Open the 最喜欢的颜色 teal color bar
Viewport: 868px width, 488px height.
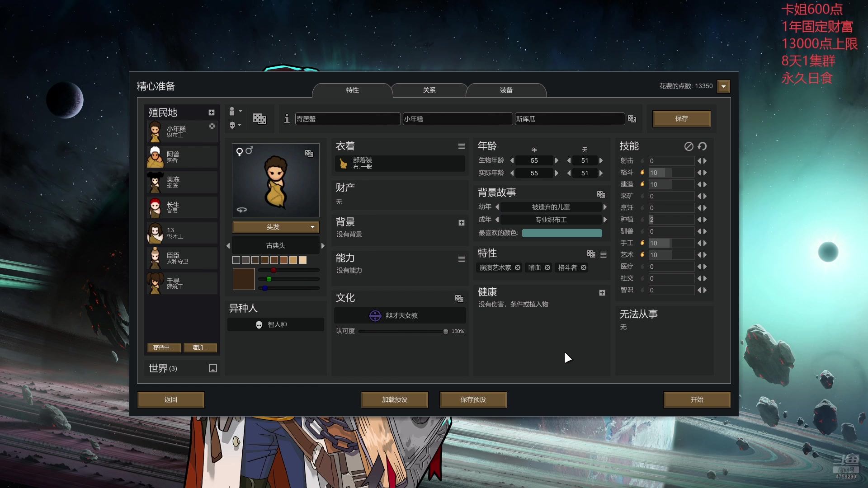pos(562,233)
